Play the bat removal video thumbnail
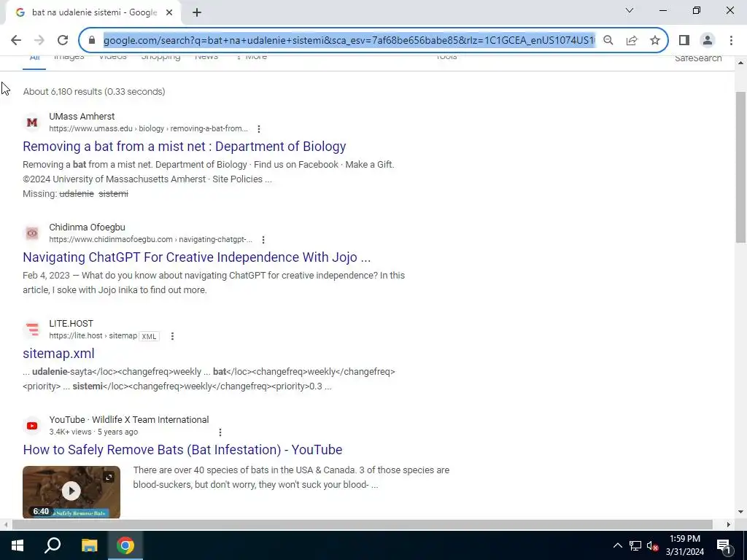Image resolution: width=747 pixels, height=560 pixels. pyautogui.click(x=71, y=491)
